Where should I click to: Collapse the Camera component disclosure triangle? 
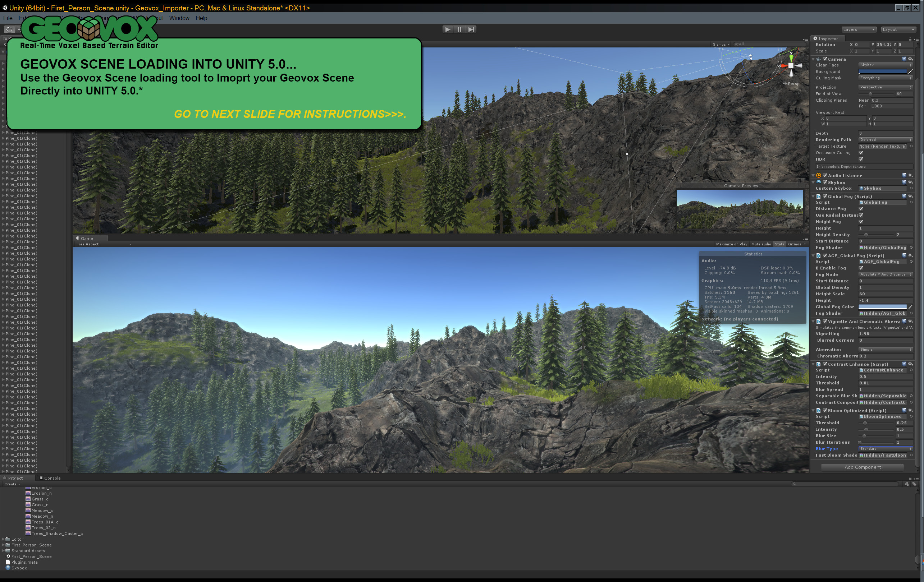(813, 59)
